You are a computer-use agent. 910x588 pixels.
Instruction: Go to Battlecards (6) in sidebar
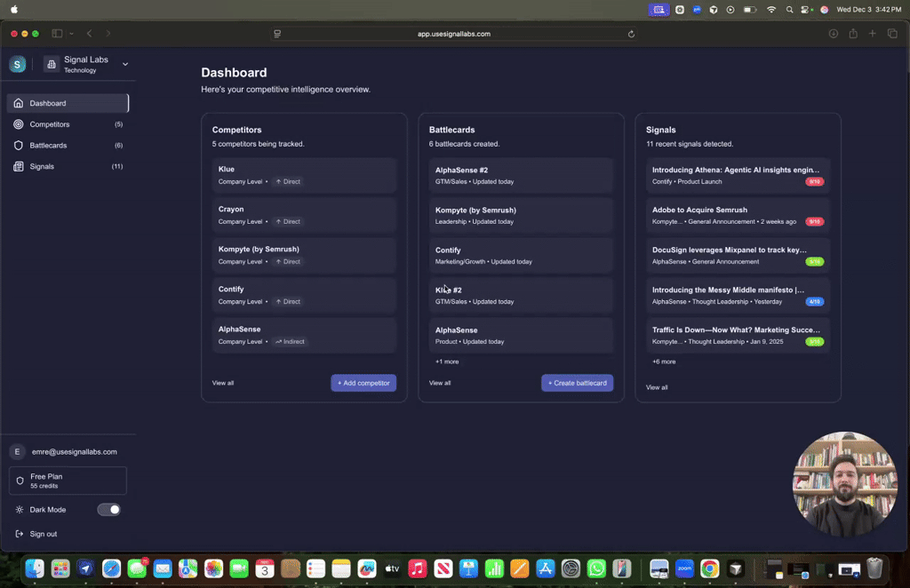pyautogui.click(x=68, y=145)
